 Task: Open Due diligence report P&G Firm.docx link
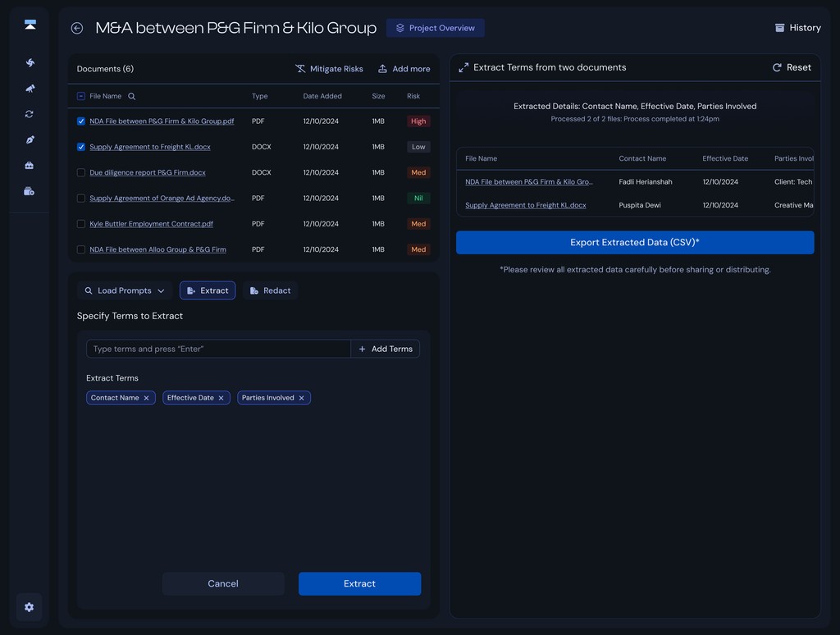pyautogui.click(x=148, y=172)
